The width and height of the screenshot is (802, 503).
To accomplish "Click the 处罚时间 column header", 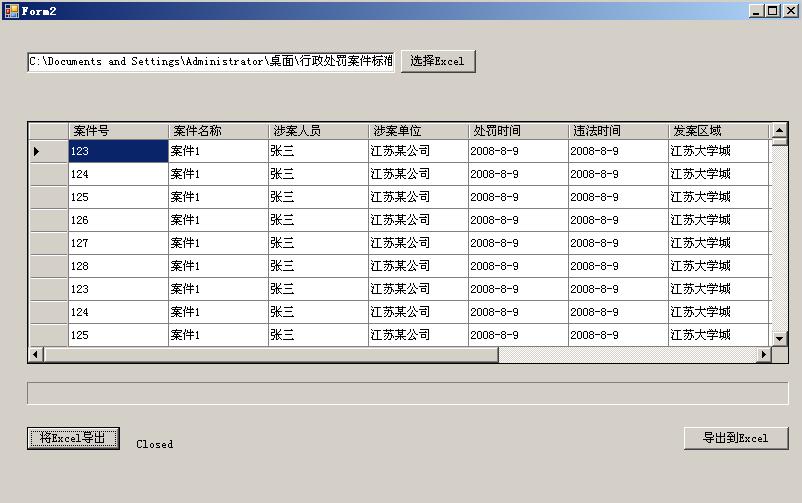I will [518, 131].
